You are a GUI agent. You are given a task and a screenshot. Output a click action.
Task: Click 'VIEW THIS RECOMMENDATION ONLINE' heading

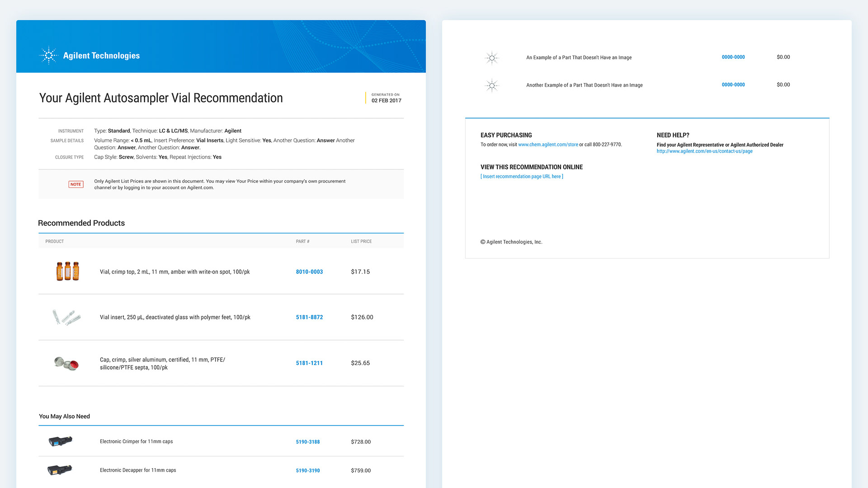532,167
